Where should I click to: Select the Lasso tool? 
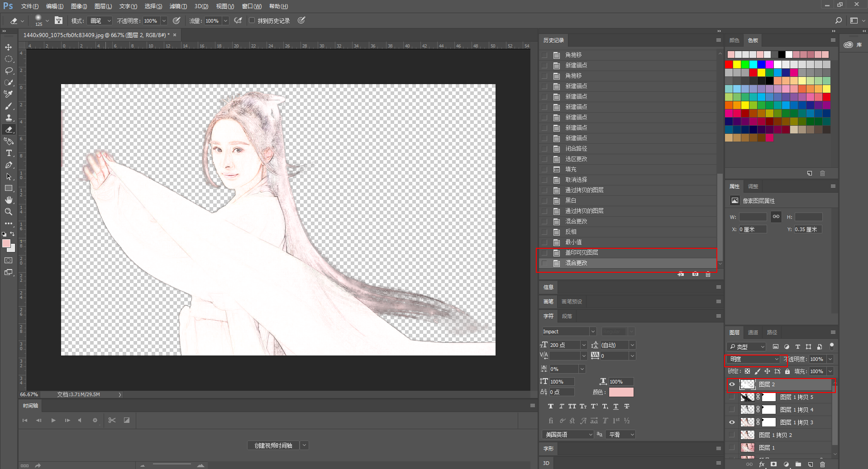pyautogui.click(x=9, y=71)
